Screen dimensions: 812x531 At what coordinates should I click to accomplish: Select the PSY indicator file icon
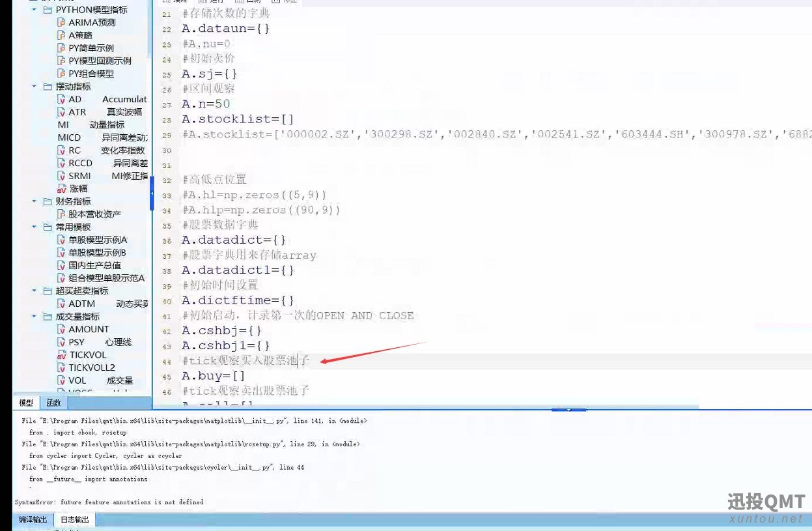tap(62, 342)
